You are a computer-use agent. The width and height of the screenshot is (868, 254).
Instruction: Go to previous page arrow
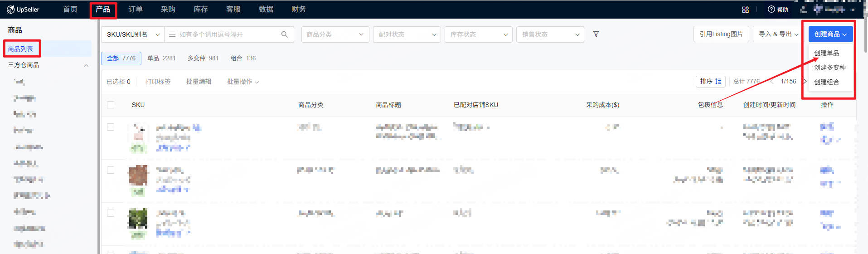[x=771, y=82]
